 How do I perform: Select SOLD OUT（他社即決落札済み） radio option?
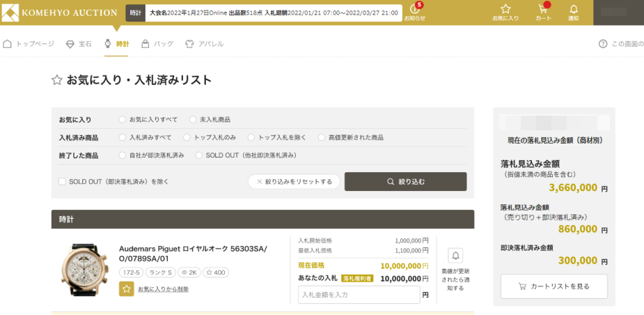coord(199,155)
